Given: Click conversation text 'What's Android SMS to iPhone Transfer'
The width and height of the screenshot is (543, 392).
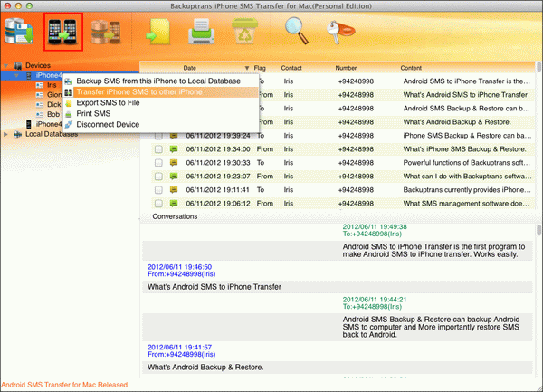Looking at the screenshot, I should [214, 287].
